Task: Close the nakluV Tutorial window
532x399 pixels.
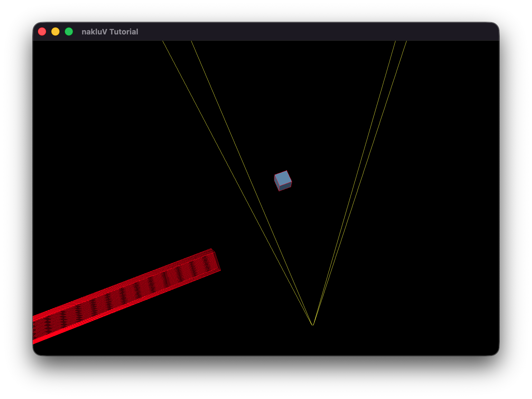Action: pyautogui.click(x=42, y=32)
